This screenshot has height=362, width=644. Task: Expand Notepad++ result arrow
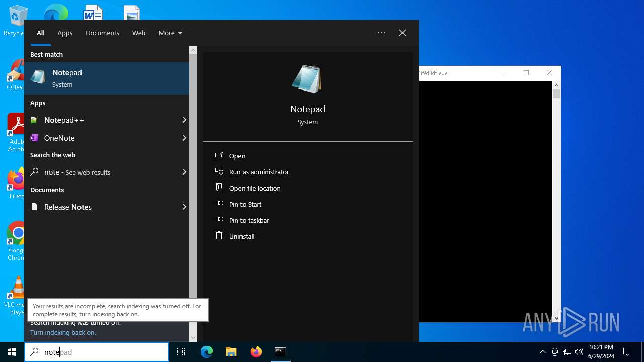[184, 120]
